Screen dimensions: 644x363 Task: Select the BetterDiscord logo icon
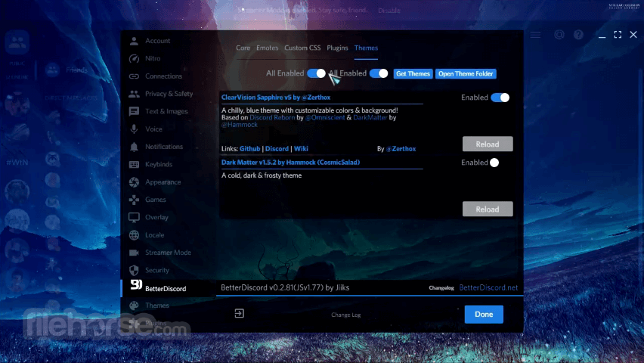[136, 284]
